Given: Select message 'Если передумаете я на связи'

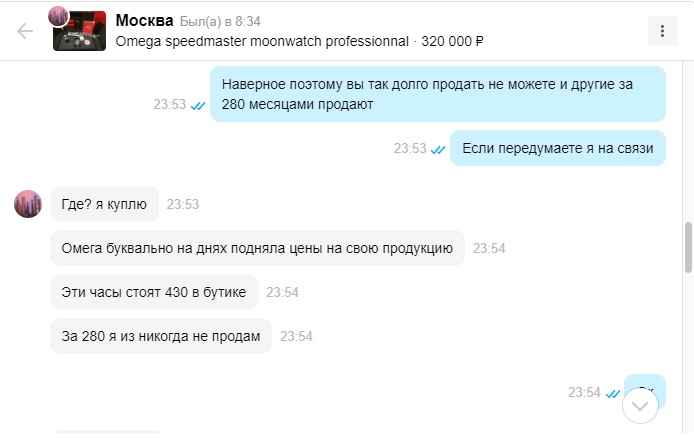Looking at the screenshot, I should point(558,148).
